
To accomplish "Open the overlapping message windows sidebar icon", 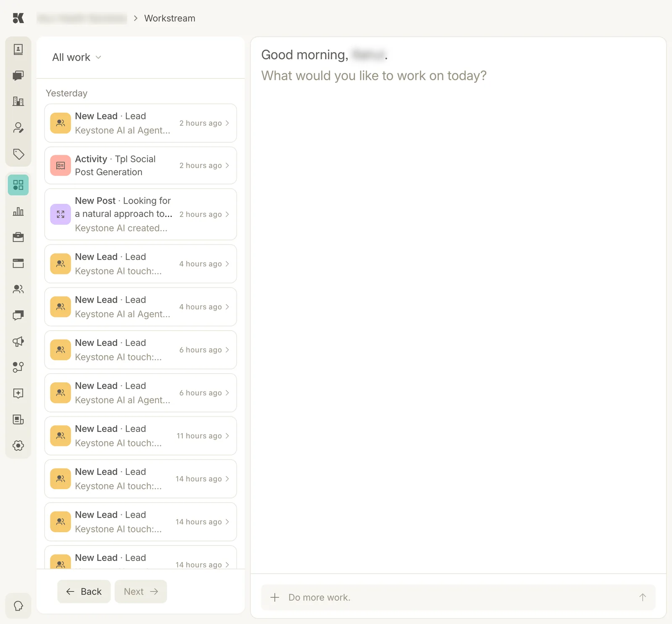I will [18, 315].
